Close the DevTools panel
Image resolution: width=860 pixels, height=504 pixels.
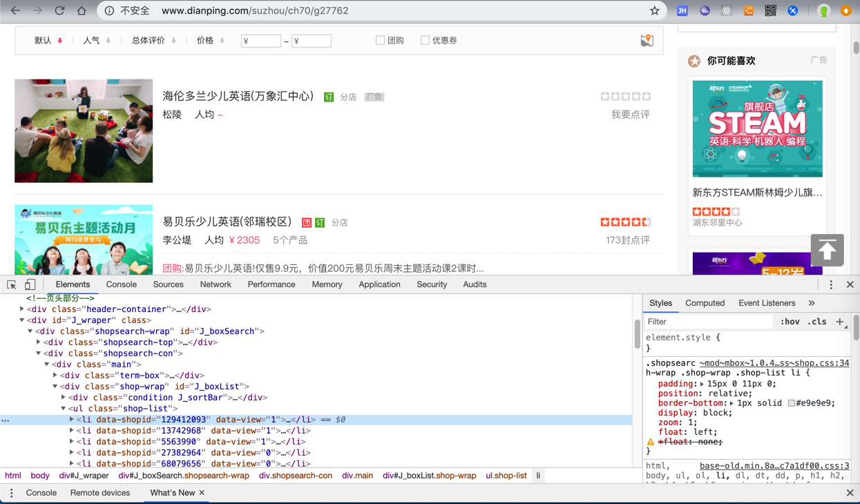(850, 284)
